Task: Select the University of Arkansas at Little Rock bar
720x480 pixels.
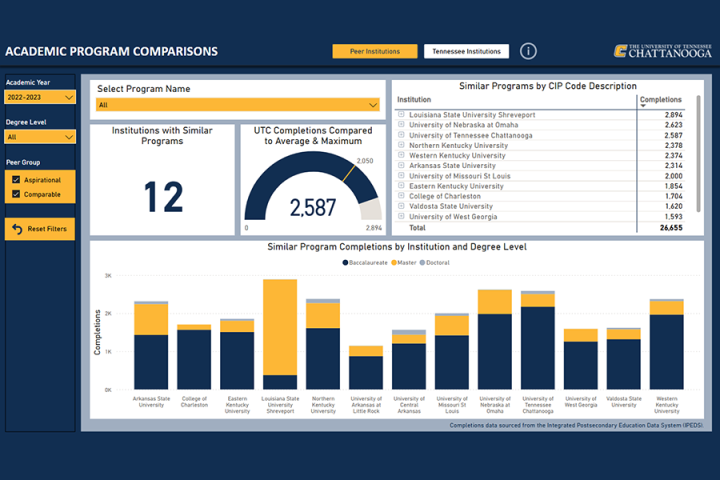Action: (366, 367)
